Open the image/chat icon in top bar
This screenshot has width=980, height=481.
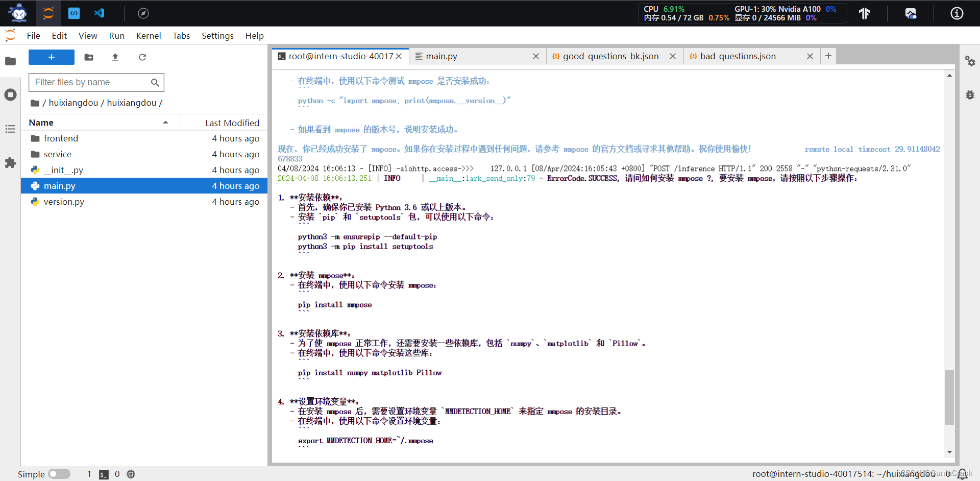pyautogui.click(x=911, y=13)
